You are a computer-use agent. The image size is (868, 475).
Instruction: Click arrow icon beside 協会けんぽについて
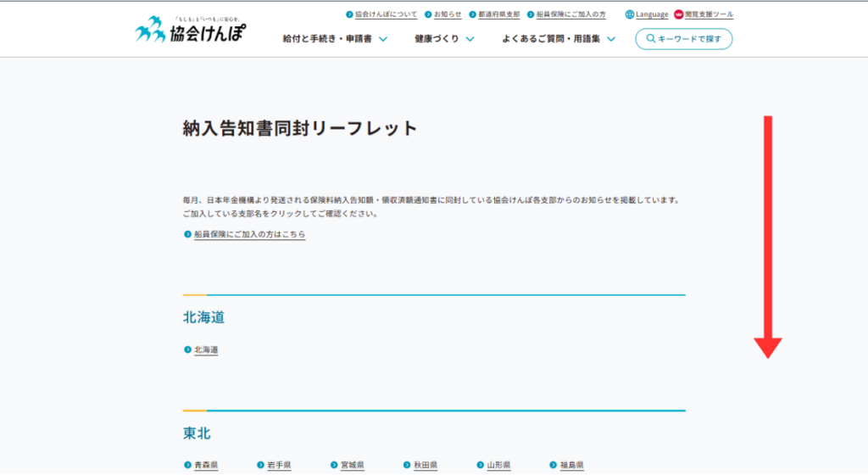click(x=349, y=14)
